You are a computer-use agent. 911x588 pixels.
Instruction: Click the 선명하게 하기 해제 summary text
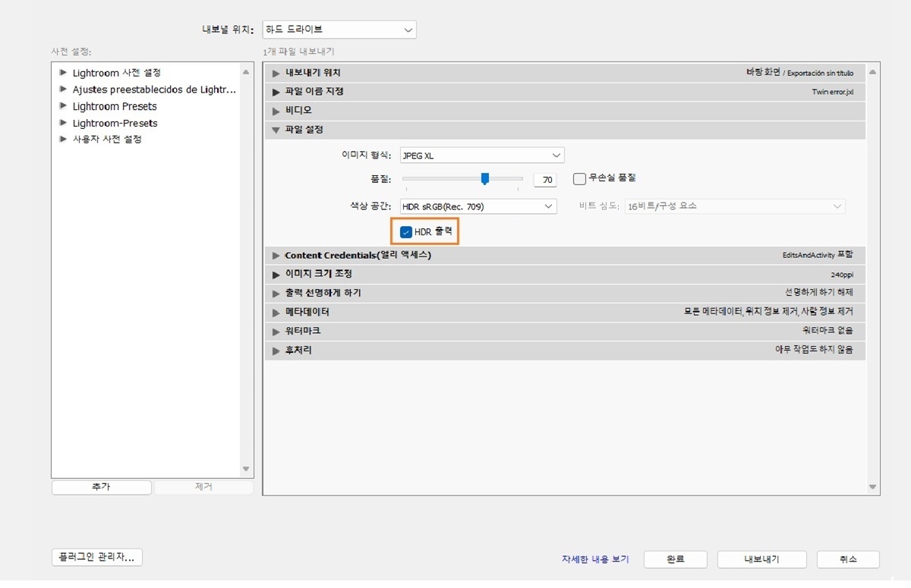pyautogui.click(x=819, y=293)
